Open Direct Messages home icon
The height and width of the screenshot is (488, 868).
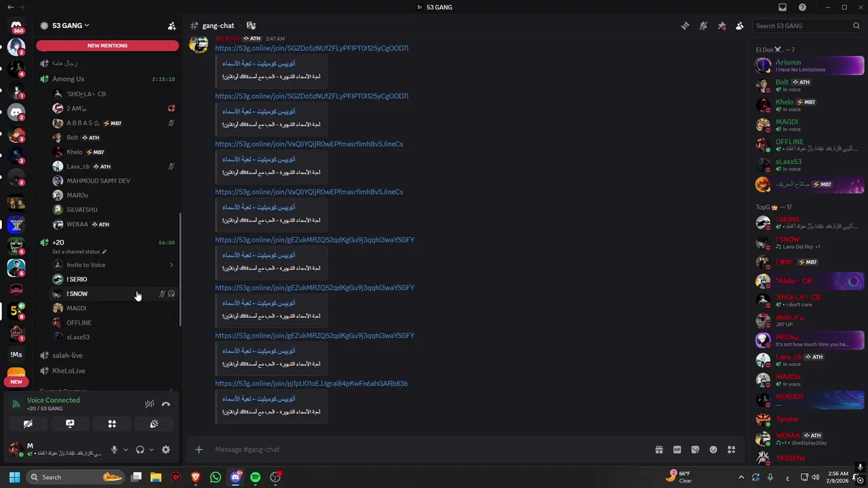tap(16, 26)
